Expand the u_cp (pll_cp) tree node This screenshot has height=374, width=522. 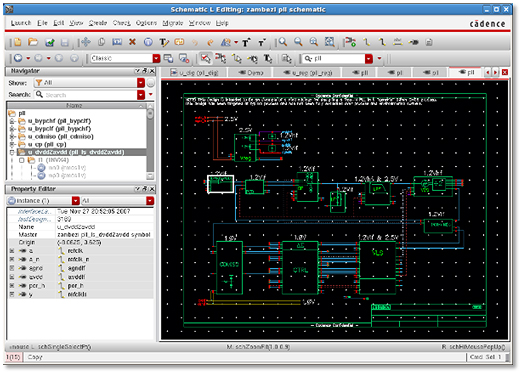pos(12,144)
